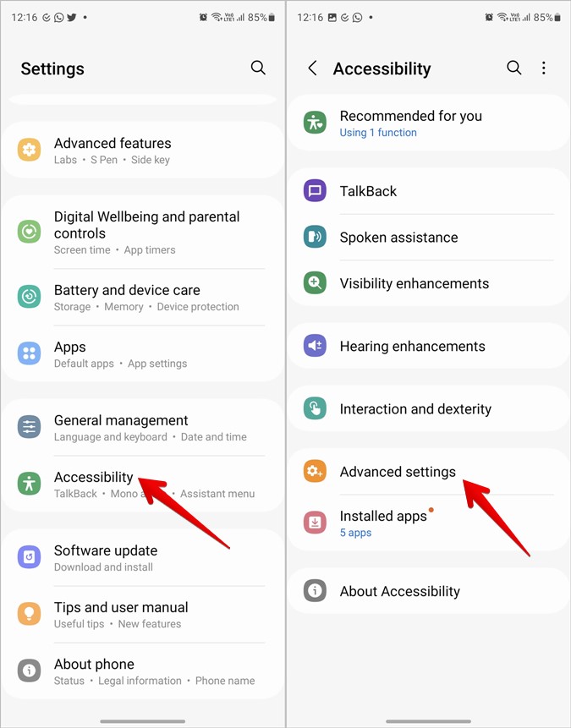
Task: Tap the search icon in Accessibility screen
Action: (x=513, y=68)
